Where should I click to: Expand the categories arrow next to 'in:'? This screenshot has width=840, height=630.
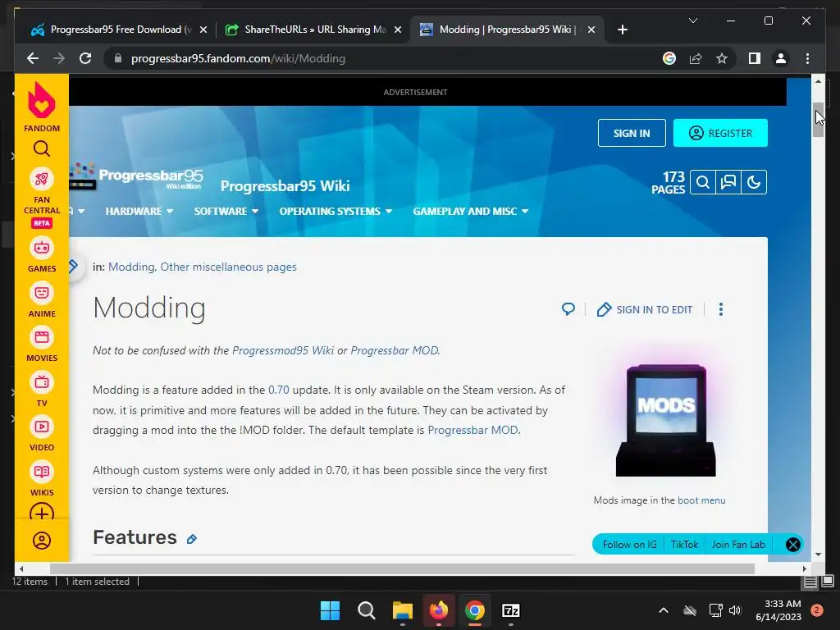[x=73, y=267]
